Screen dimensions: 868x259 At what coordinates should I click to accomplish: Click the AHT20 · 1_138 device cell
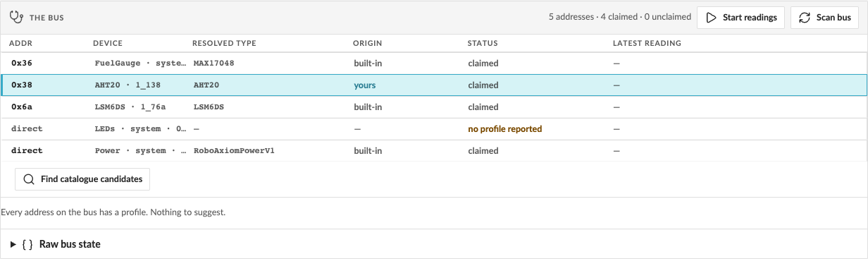click(x=128, y=85)
